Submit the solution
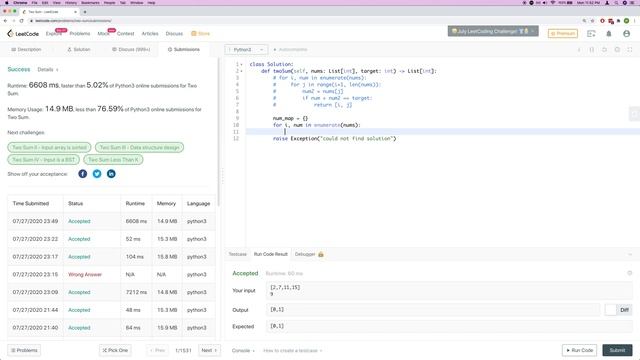 tap(617, 350)
